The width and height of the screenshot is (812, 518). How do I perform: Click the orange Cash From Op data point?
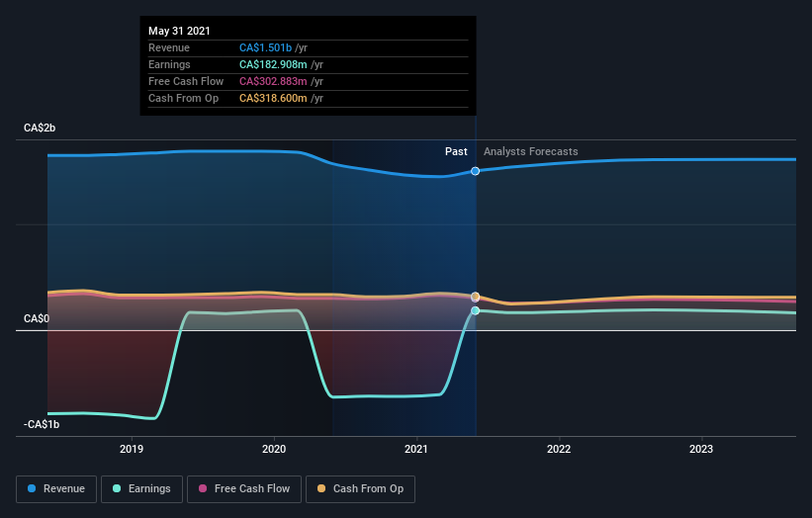tap(475, 297)
